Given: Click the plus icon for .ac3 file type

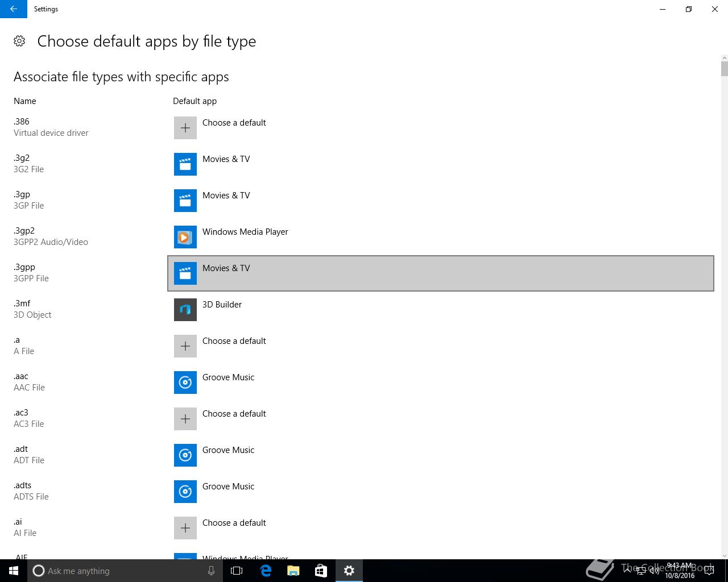Looking at the screenshot, I should click(x=185, y=419).
